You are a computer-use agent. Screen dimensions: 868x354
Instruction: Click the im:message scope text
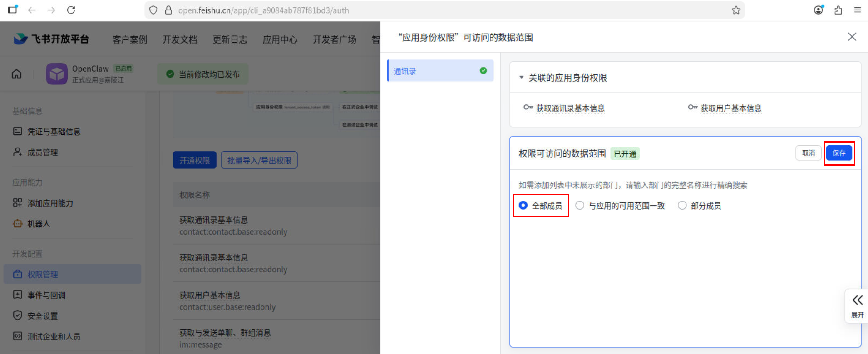(201, 345)
